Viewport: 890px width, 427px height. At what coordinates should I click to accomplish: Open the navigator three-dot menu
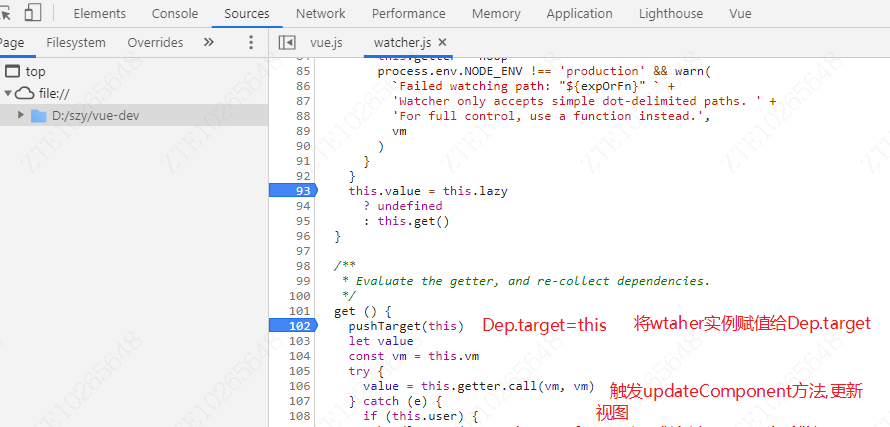coord(251,43)
